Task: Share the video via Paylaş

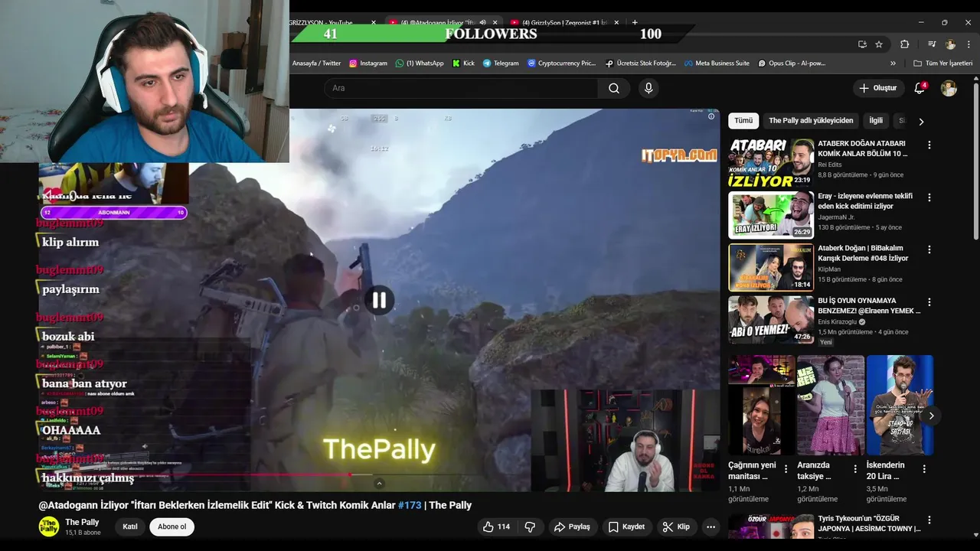Action: [572, 527]
